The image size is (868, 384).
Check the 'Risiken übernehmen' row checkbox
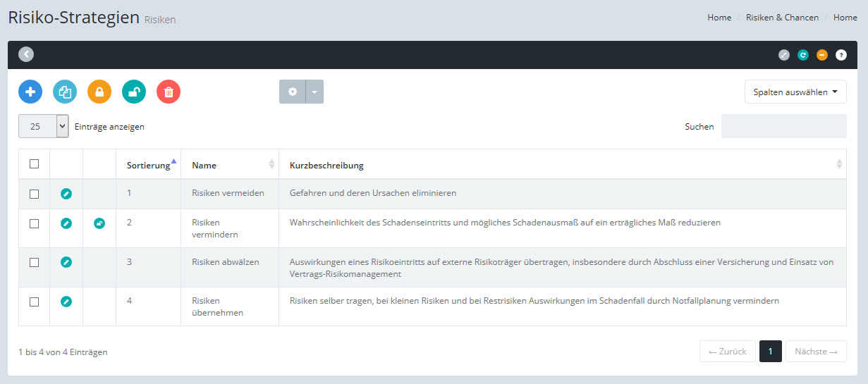(x=34, y=302)
